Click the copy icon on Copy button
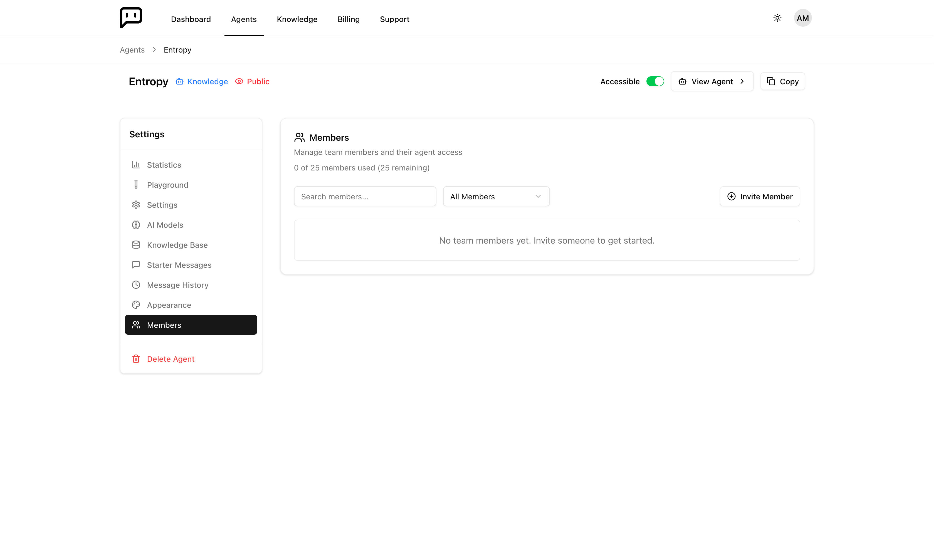Image resolution: width=934 pixels, height=560 pixels. click(x=771, y=81)
